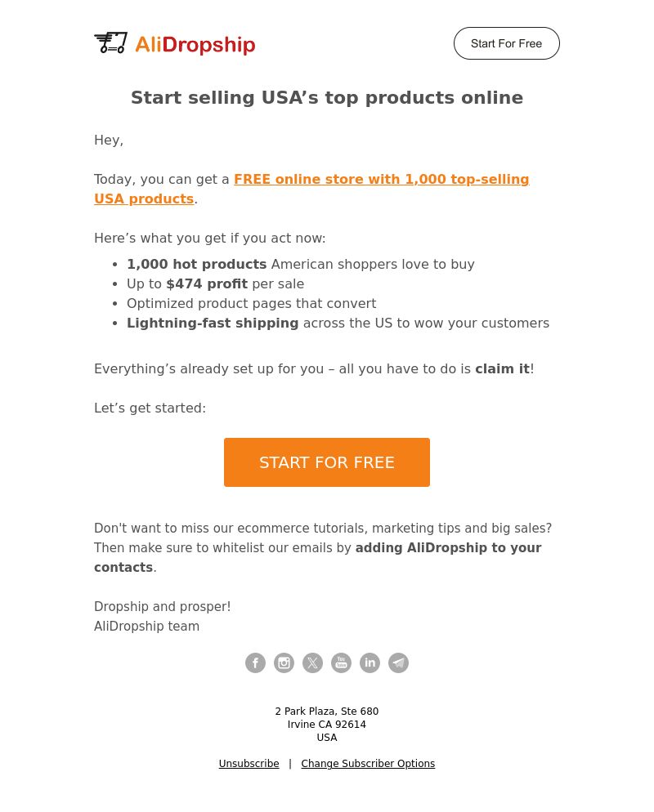Click the AliDropship wordmark logo
The width and height of the screenshot is (654, 812).
click(x=195, y=45)
